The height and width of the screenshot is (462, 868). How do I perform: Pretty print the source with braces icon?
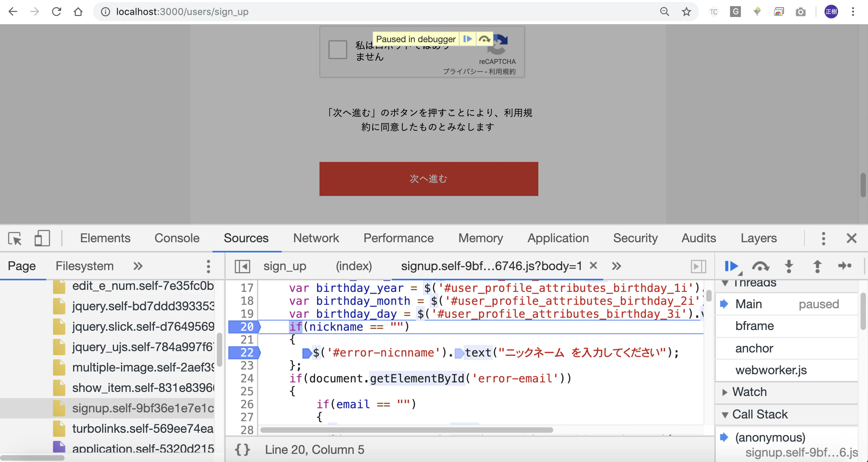242,449
